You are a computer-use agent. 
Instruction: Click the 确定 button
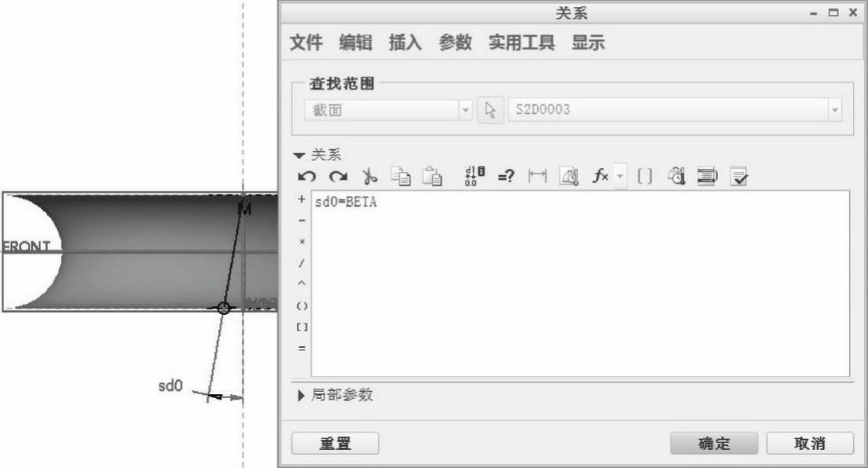pyautogui.click(x=714, y=443)
